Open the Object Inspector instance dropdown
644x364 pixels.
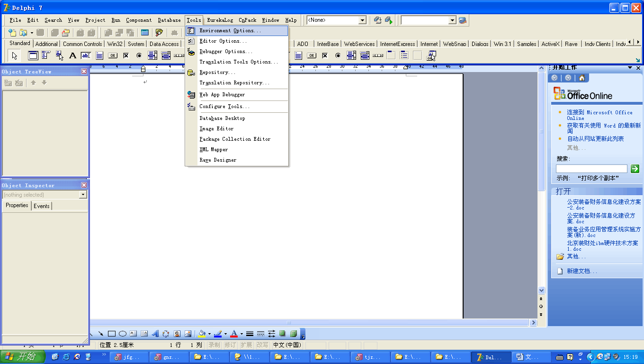83,195
